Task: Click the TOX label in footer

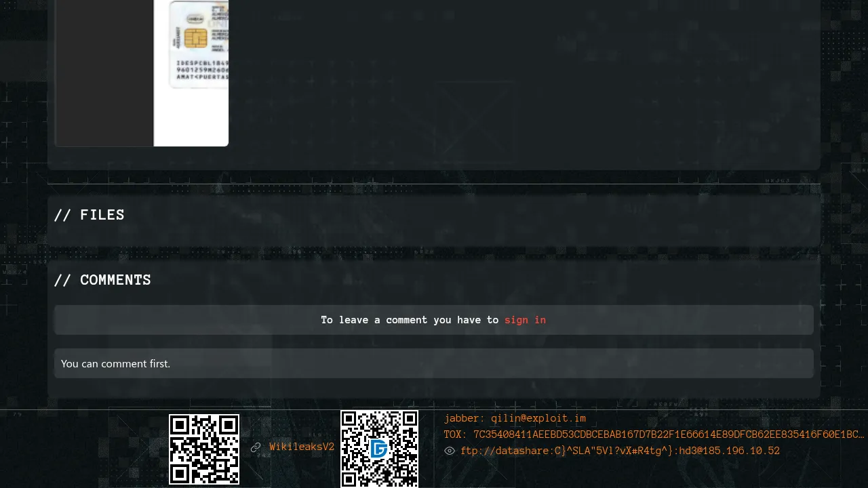Action: click(x=456, y=434)
